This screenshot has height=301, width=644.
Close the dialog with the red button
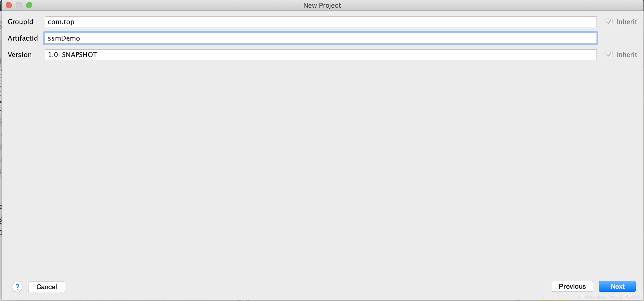tap(9, 5)
